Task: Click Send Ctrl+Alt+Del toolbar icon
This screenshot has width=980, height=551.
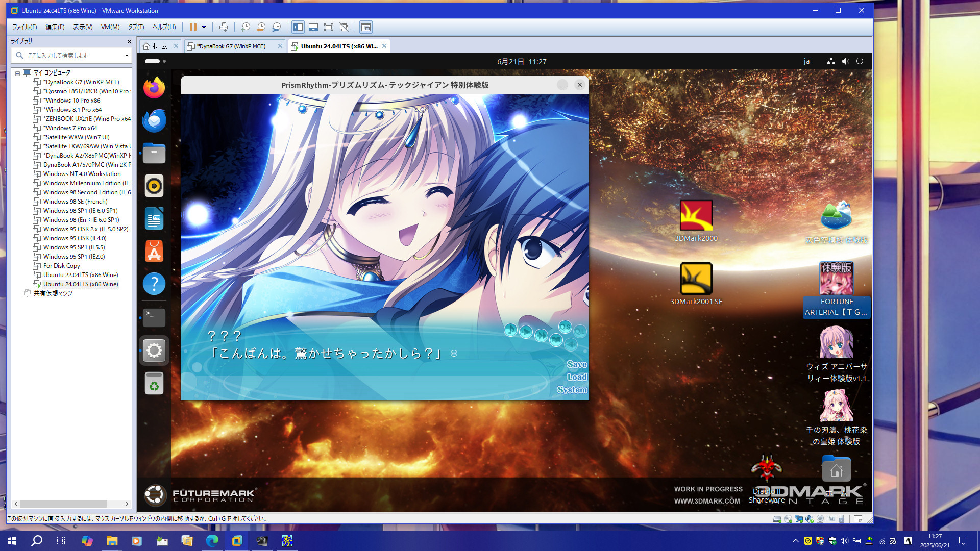Action: [224, 27]
